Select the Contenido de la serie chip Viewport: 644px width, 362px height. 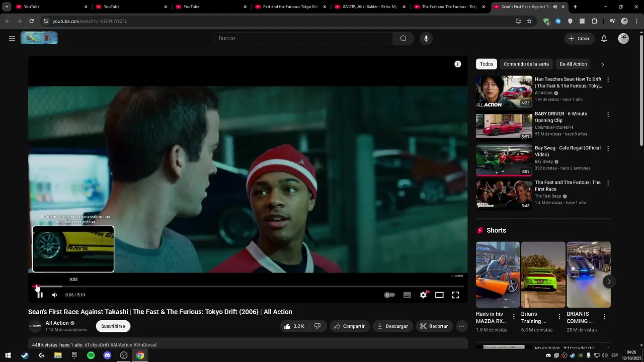(x=526, y=64)
